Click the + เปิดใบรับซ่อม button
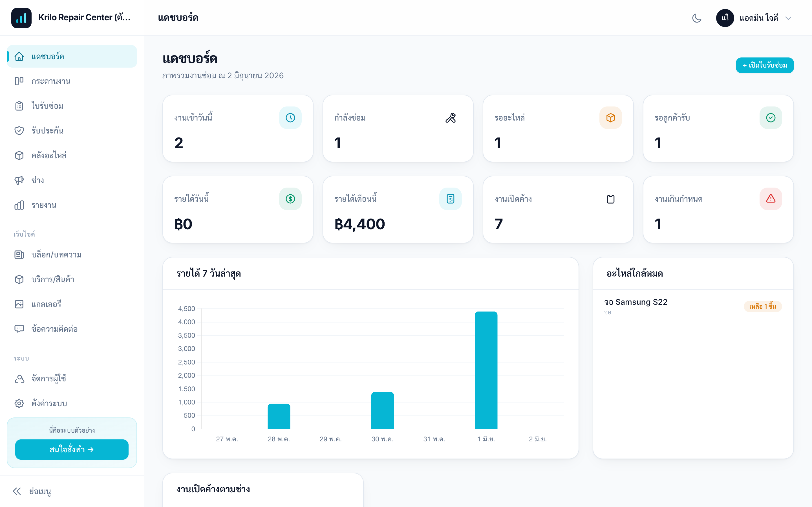 764,65
